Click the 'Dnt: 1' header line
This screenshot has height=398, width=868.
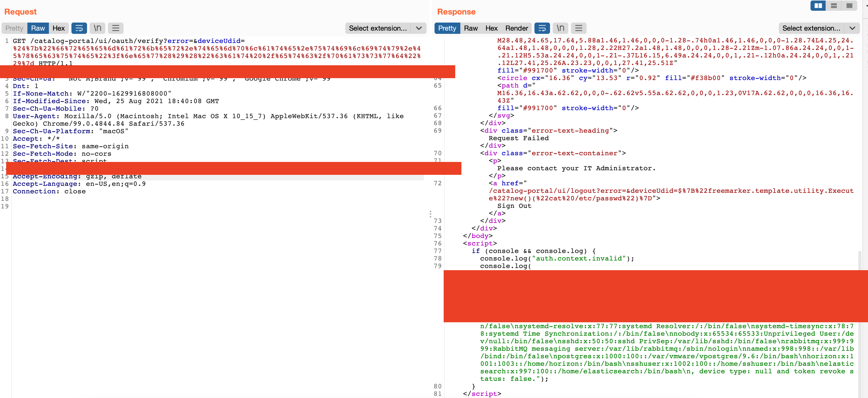pyautogui.click(x=26, y=86)
